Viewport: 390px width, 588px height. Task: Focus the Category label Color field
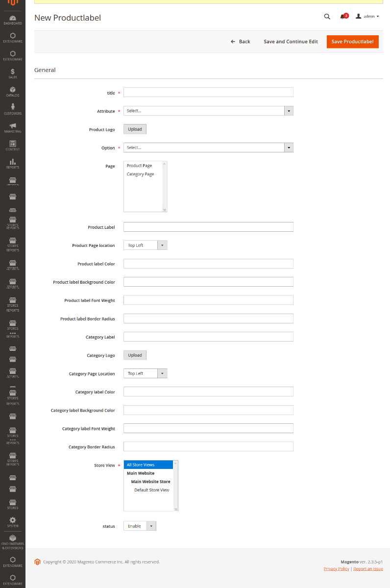click(208, 392)
